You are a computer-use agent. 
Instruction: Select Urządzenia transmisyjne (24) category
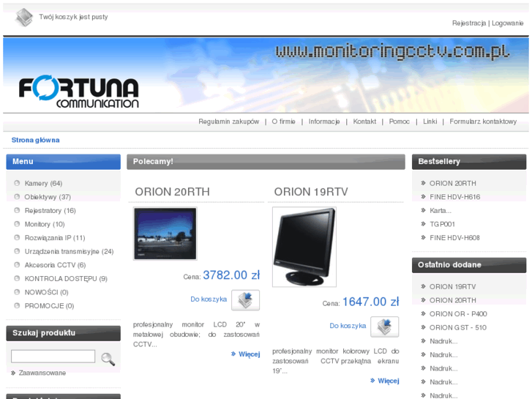click(x=70, y=251)
